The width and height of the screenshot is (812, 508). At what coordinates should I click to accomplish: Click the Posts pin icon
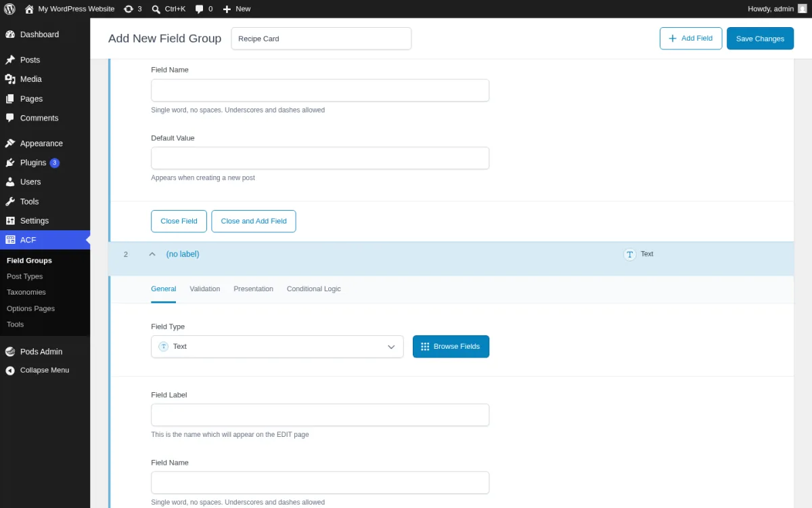point(10,60)
